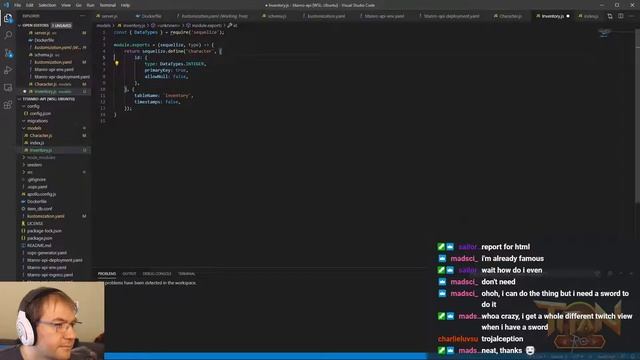The image size is (640, 360).
Task: Open the Remote Explorer view
Action: 8,88
